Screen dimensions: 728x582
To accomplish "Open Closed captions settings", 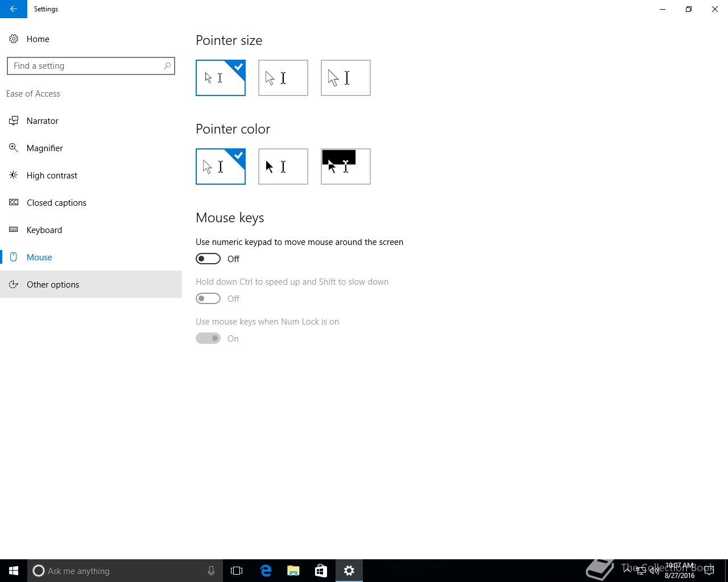I will [x=91, y=202].
